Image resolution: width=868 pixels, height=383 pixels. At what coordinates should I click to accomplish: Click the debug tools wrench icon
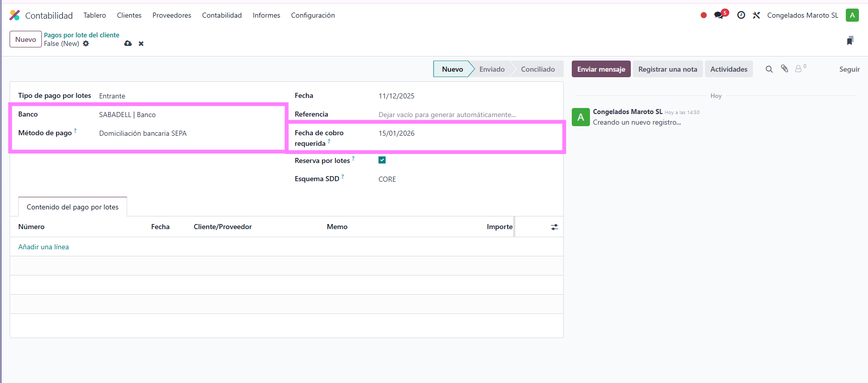[756, 15]
